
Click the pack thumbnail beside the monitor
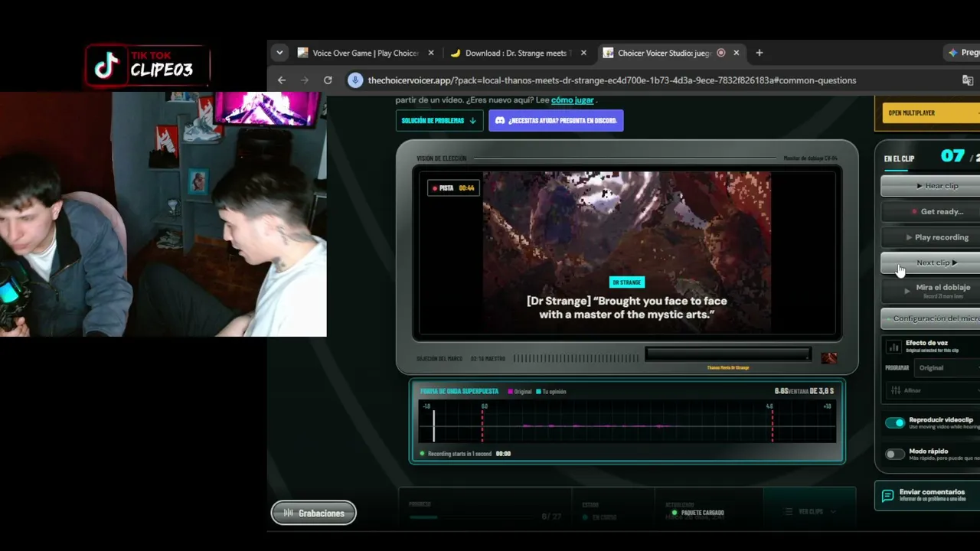828,358
